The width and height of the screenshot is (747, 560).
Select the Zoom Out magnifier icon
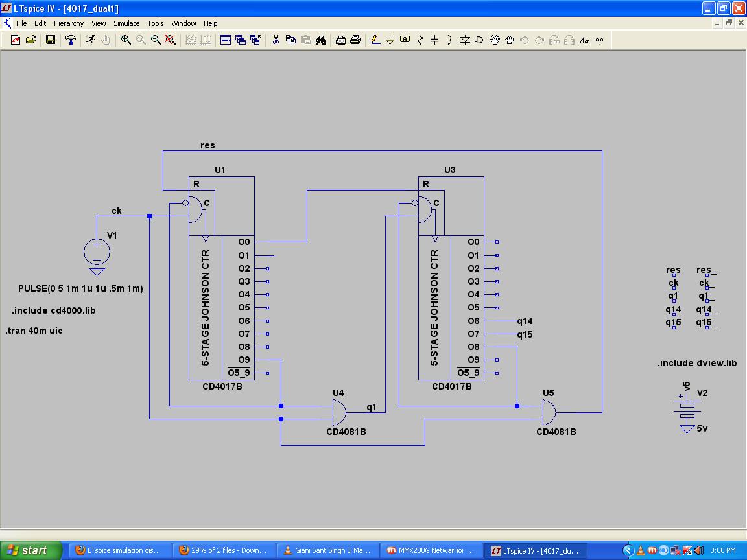(x=156, y=40)
